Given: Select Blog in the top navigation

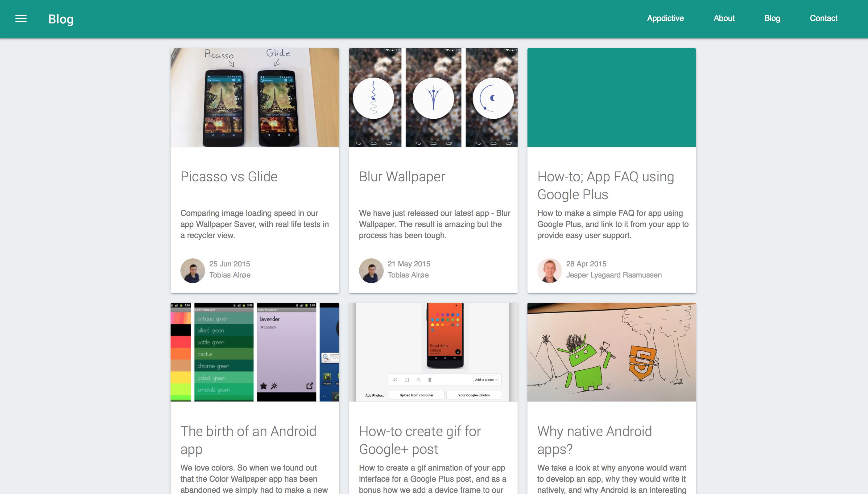Looking at the screenshot, I should click(772, 18).
